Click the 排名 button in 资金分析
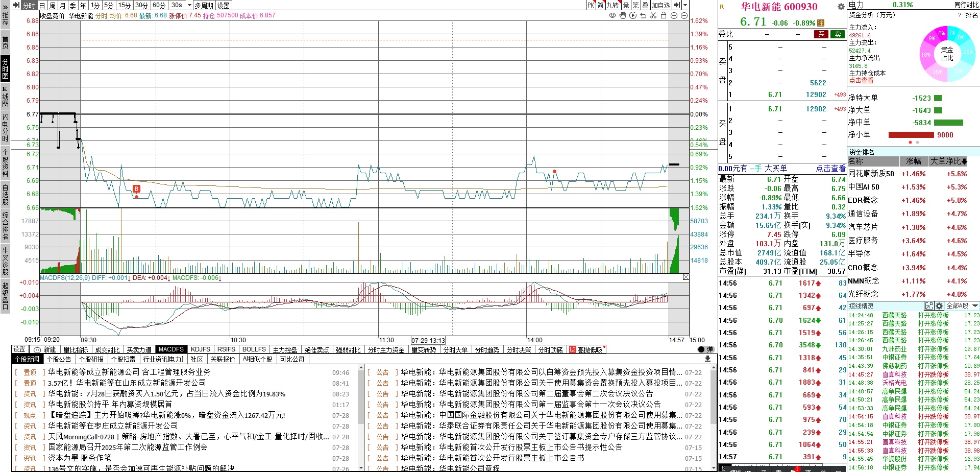This screenshot has width=980, height=472. 971,15
